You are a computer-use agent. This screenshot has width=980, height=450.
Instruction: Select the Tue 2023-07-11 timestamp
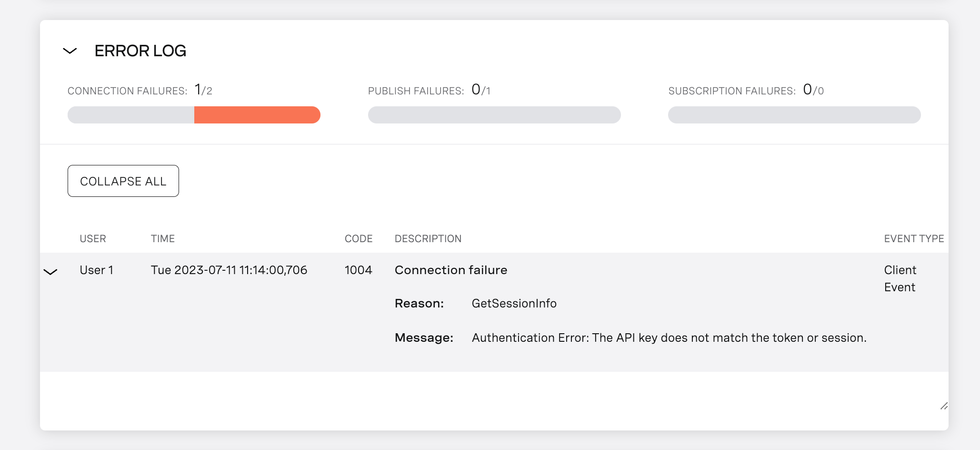pos(229,270)
